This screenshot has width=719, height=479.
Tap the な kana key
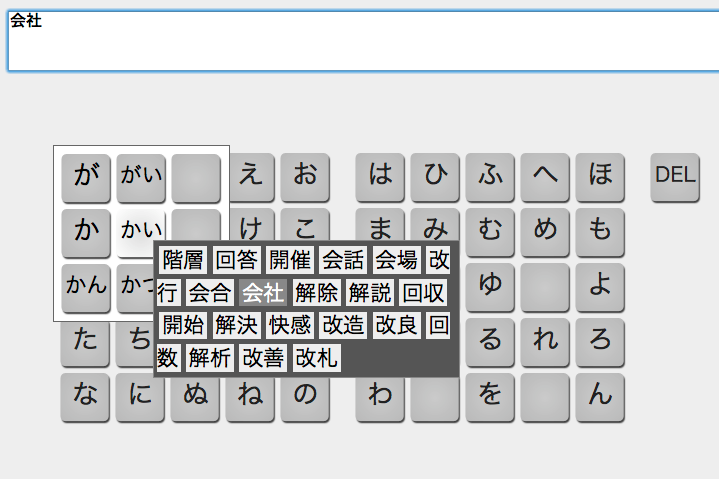87,395
